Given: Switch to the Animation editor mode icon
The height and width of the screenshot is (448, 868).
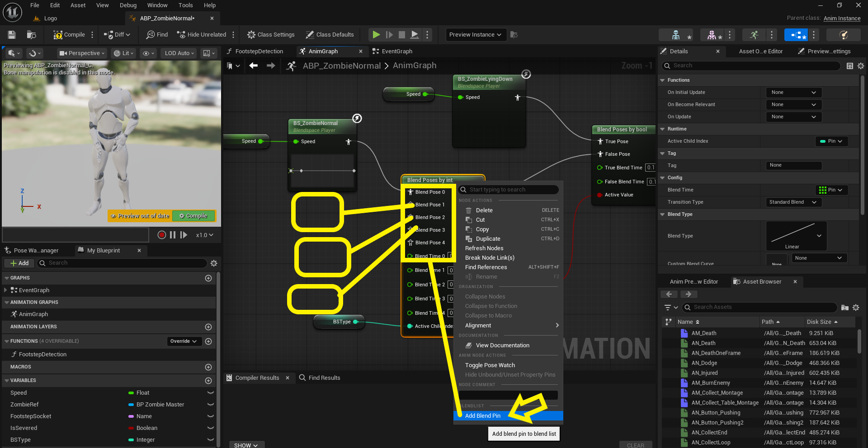Looking at the screenshot, I should coord(754,35).
